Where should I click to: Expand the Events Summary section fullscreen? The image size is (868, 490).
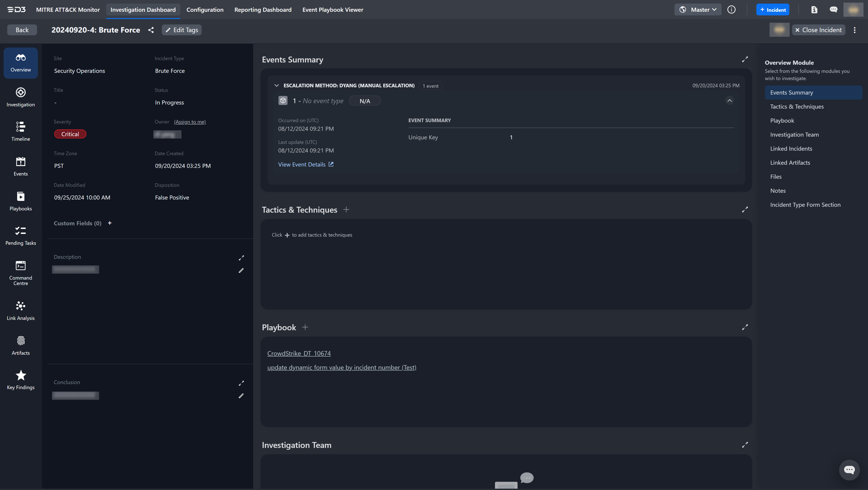(745, 59)
